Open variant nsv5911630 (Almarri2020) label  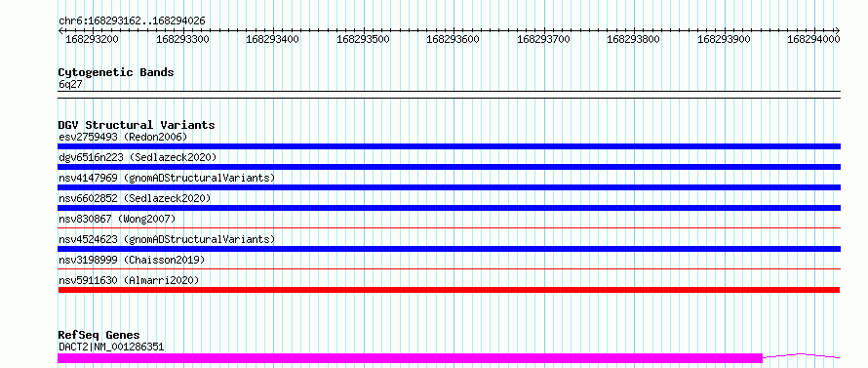(129, 280)
